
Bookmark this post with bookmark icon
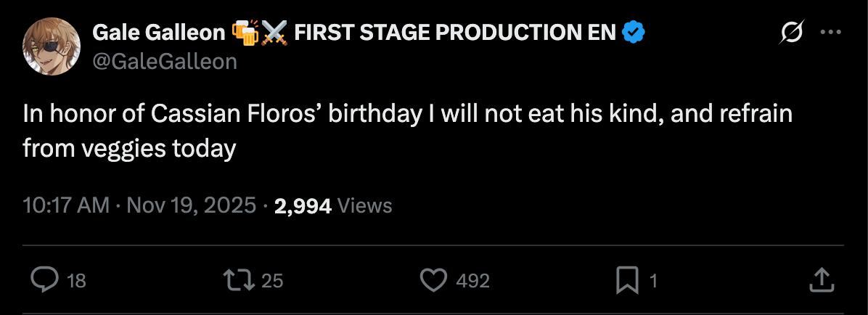pos(626,280)
